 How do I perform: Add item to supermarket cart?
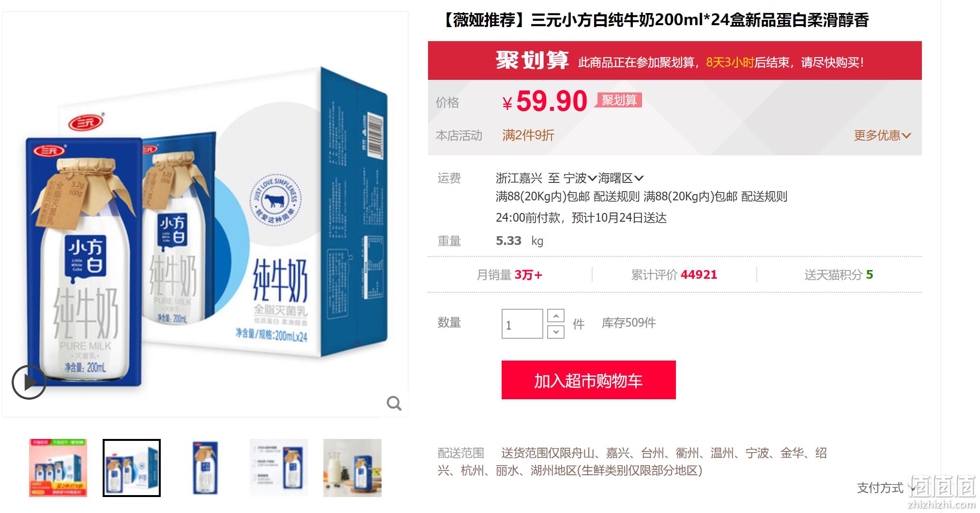(x=588, y=380)
